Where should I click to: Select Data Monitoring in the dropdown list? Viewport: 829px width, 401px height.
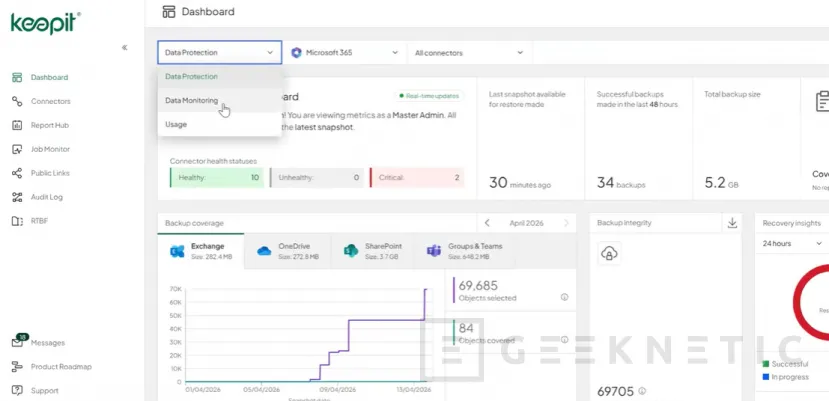point(219,101)
